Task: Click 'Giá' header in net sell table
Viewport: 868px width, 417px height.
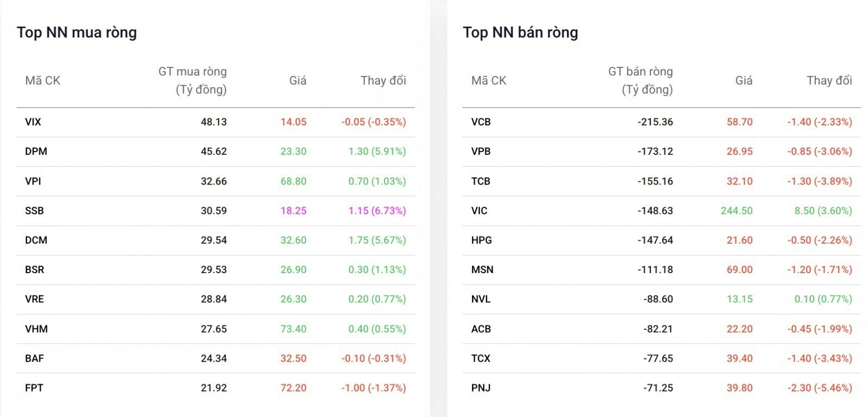Action: point(744,81)
